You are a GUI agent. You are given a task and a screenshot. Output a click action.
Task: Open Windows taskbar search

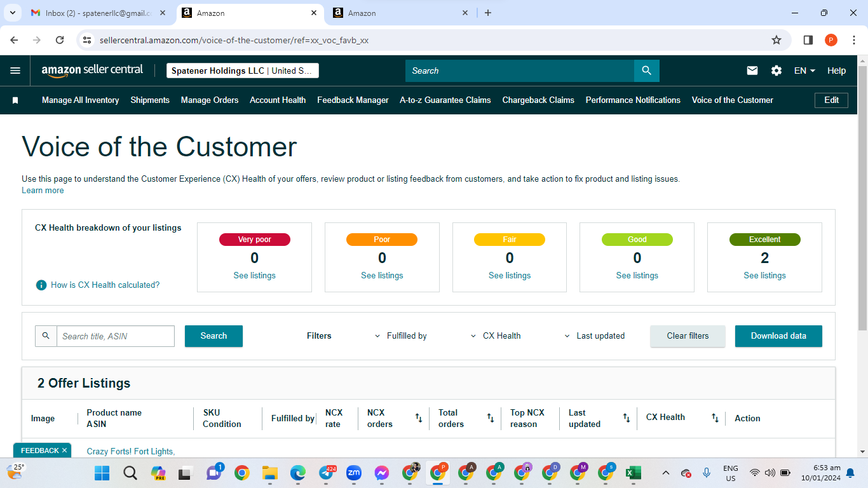(x=130, y=473)
